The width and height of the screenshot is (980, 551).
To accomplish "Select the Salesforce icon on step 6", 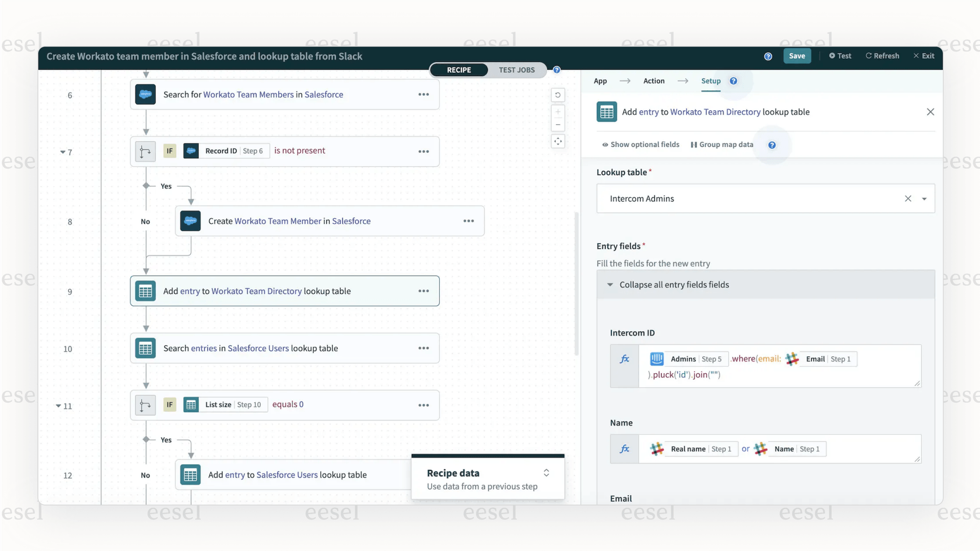I will [x=145, y=94].
